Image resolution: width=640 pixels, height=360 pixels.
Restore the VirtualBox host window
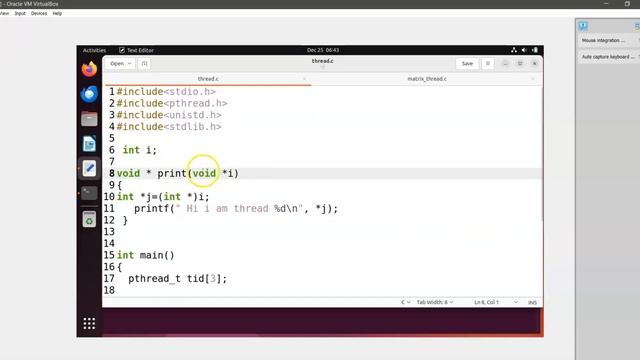pyautogui.click(x=627, y=4)
